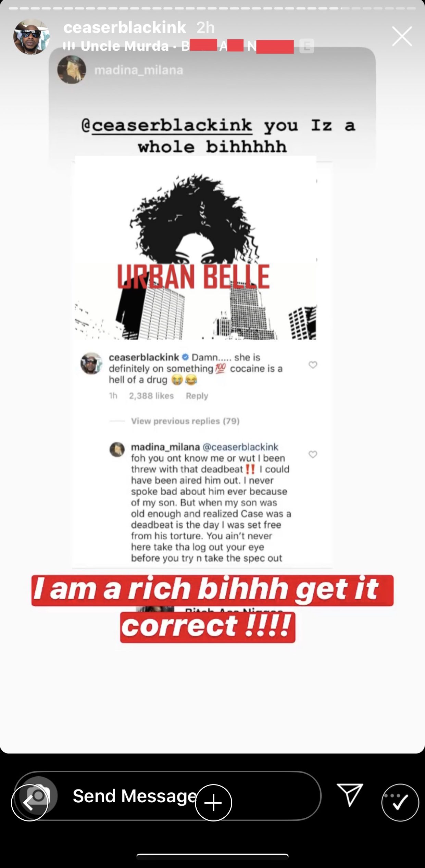Viewport: 425px width, 868px height.
Task: Tap the circled checkmark icon
Action: 400,803
